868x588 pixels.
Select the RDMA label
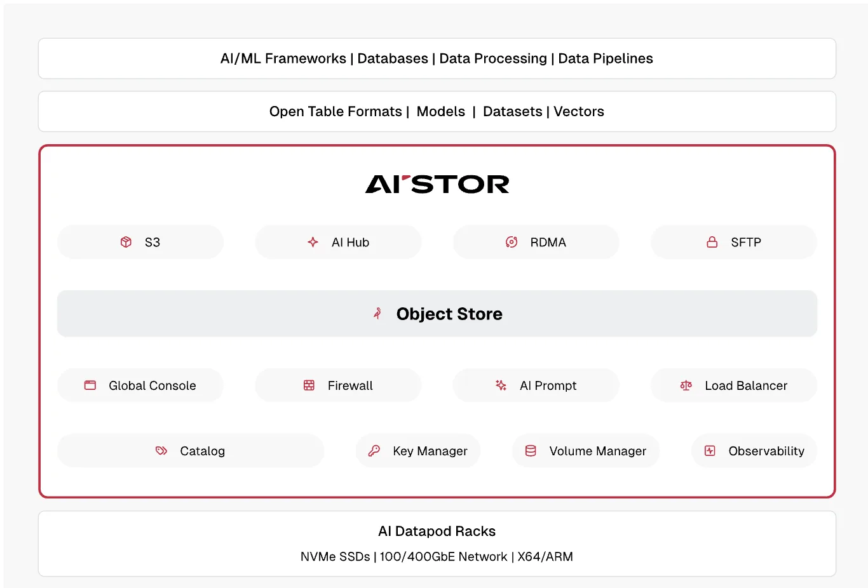[548, 242]
